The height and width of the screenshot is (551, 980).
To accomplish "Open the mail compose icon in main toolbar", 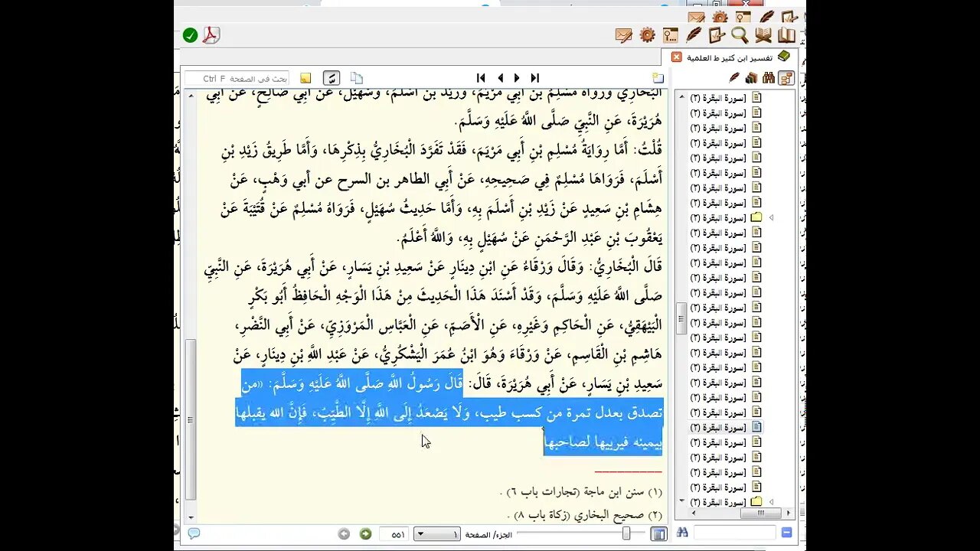I will tap(624, 35).
